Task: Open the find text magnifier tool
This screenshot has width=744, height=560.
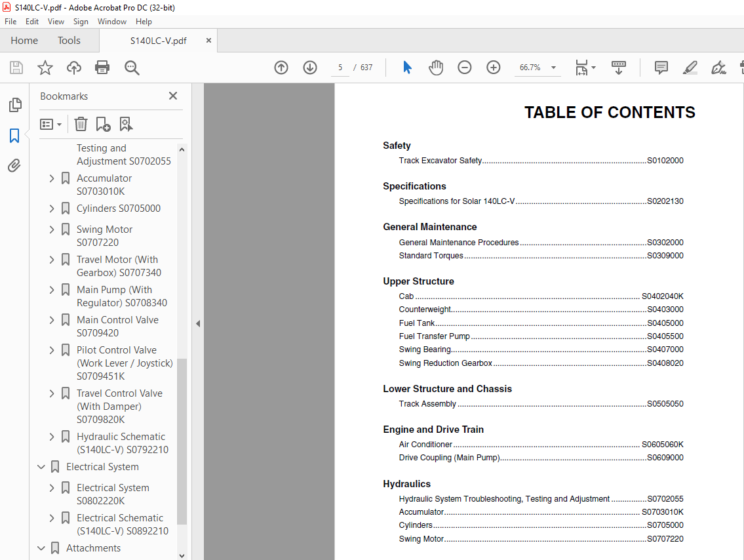Action: [132, 68]
